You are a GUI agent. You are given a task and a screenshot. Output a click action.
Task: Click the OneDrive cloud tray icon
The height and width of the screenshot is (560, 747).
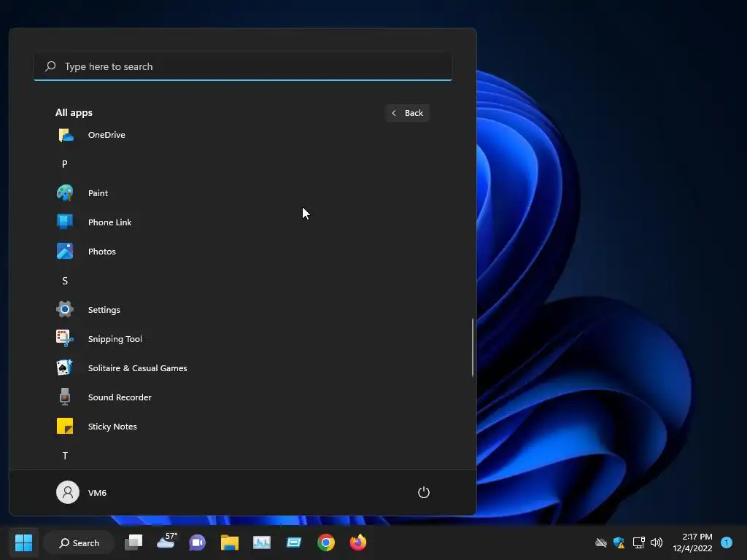click(x=601, y=542)
